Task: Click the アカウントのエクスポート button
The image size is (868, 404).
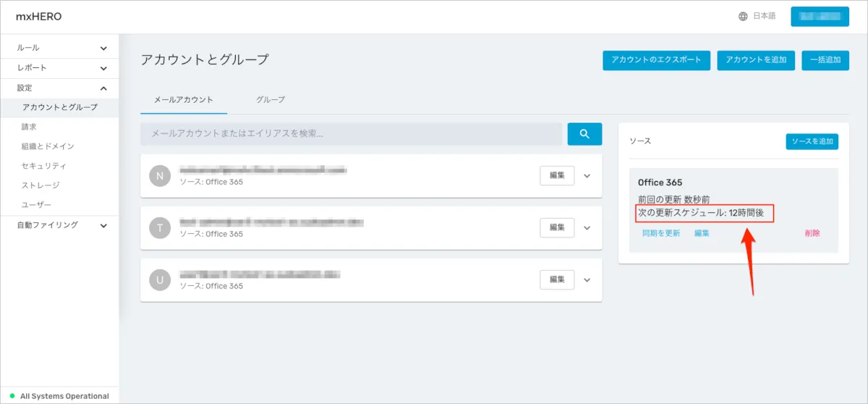Action: pyautogui.click(x=656, y=60)
